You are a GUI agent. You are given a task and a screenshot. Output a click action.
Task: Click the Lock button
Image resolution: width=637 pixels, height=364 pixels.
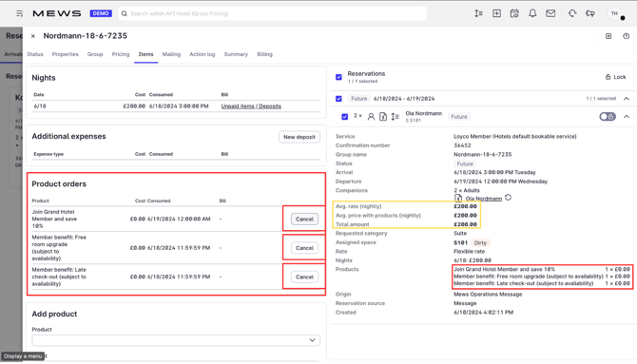[616, 77]
